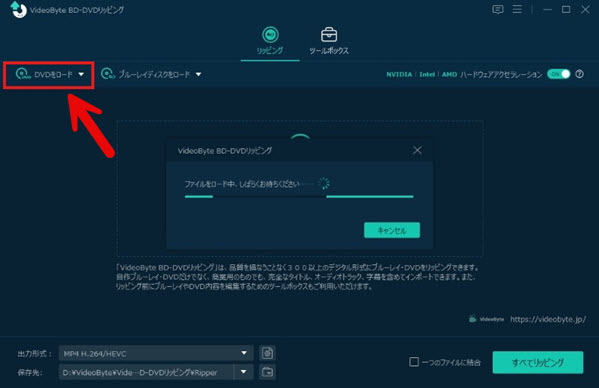
Task: Minimize the VideoByte window
Action: [547, 10]
